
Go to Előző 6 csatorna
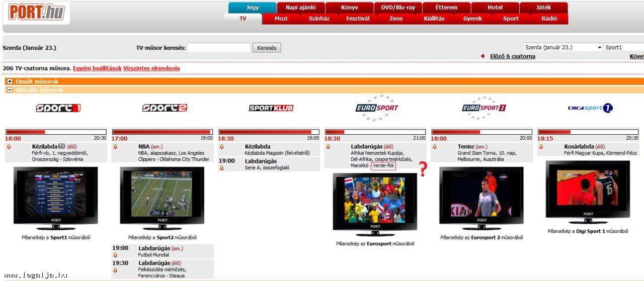point(513,56)
